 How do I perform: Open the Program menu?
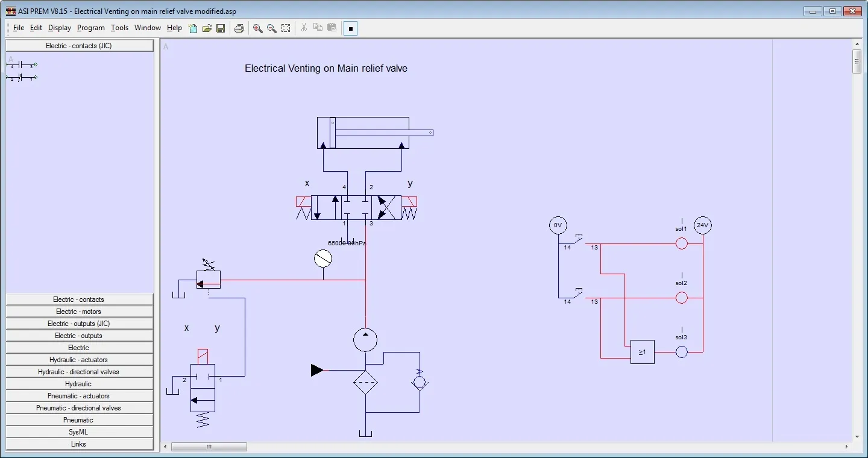(x=90, y=28)
